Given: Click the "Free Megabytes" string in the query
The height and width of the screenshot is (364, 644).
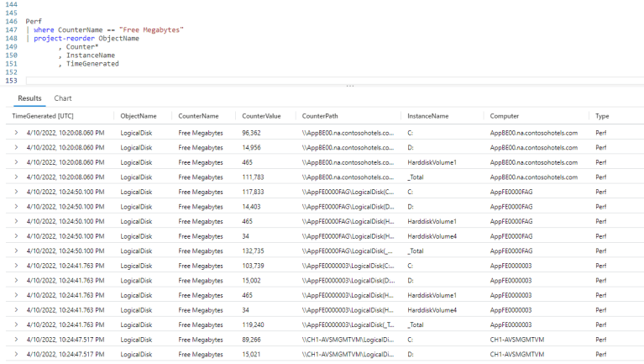Looking at the screenshot, I should [x=151, y=29].
